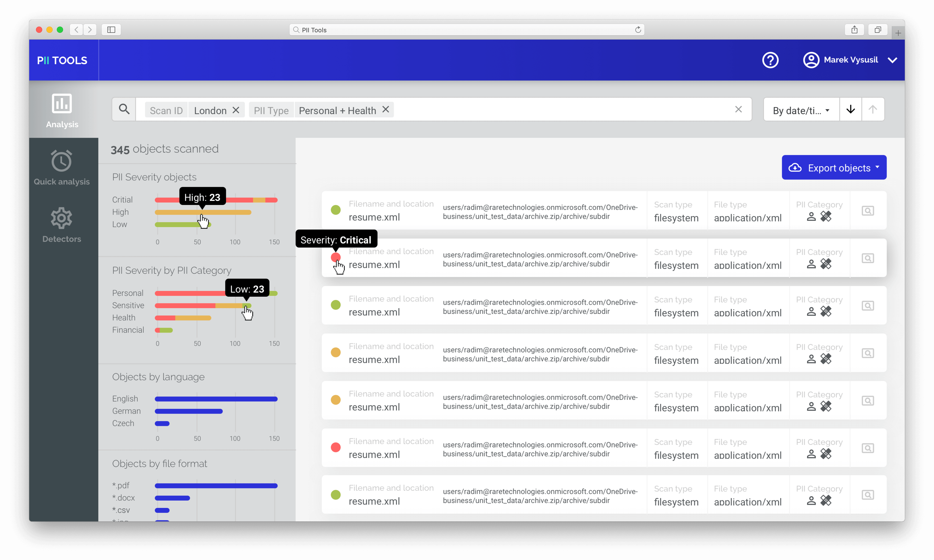
Task: Filter by *.pdf file format bar
Action: tap(216, 486)
